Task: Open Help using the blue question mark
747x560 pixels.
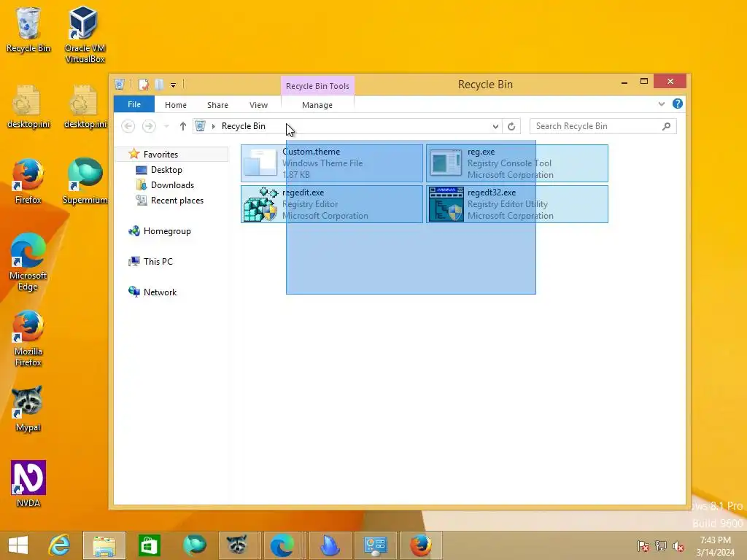Action: point(678,104)
